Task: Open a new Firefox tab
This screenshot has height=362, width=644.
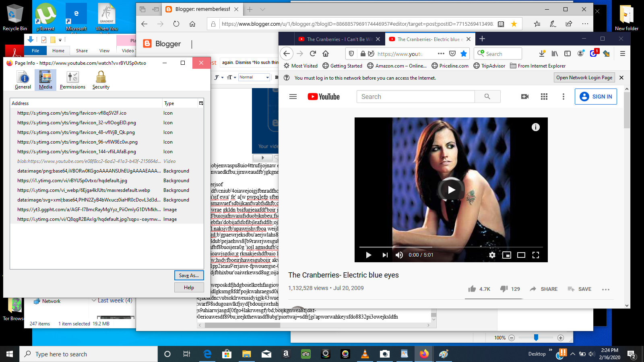Action: tap(482, 39)
